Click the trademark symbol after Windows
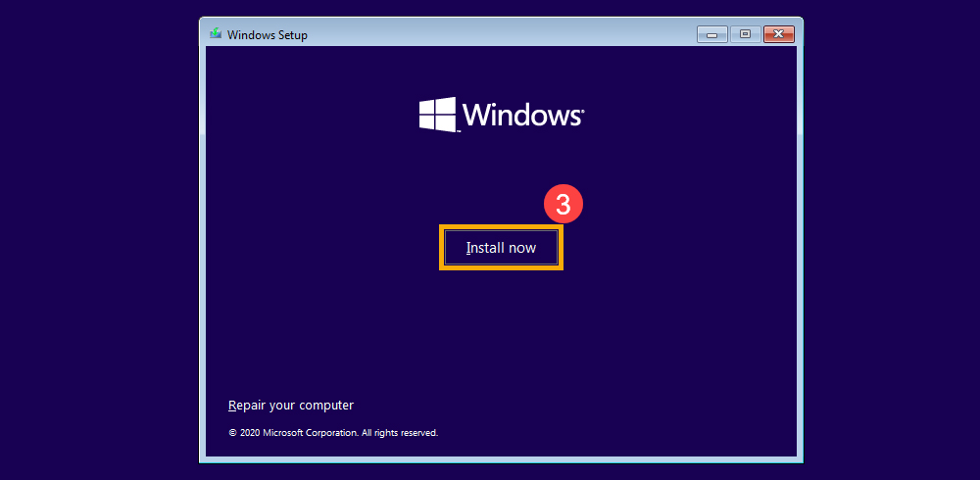The image size is (980, 480). 583,111
